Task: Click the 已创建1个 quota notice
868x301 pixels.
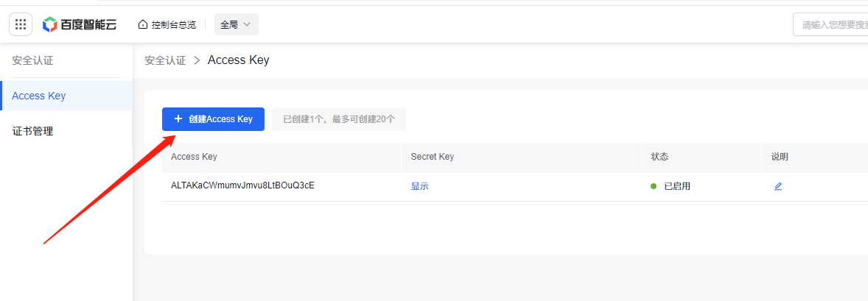Action: pos(339,119)
